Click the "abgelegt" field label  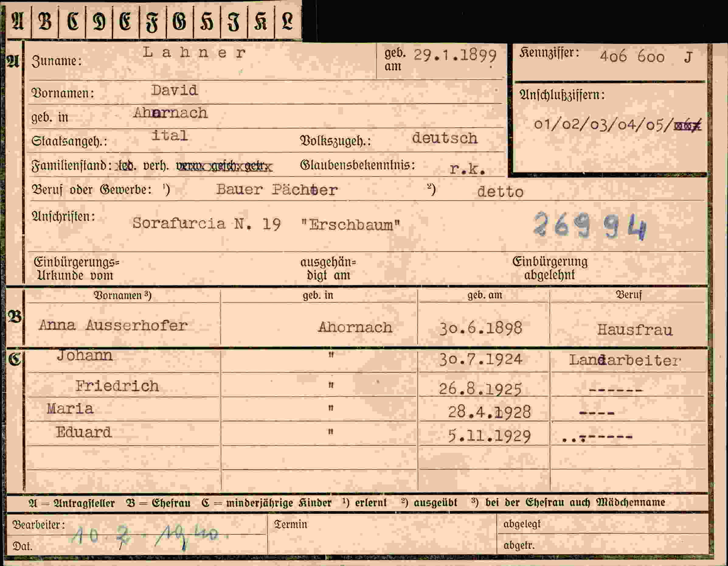tap(522, 524)
